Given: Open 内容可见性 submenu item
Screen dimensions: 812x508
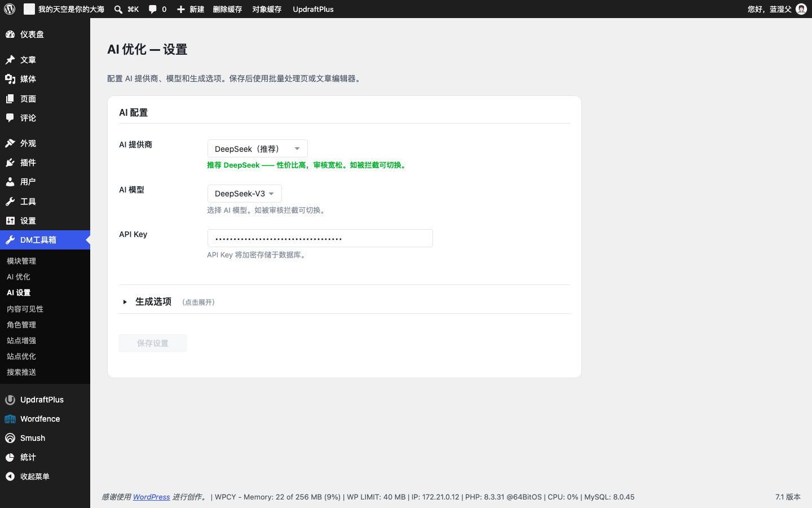Looking at the screenshot, I should (25, 309).
